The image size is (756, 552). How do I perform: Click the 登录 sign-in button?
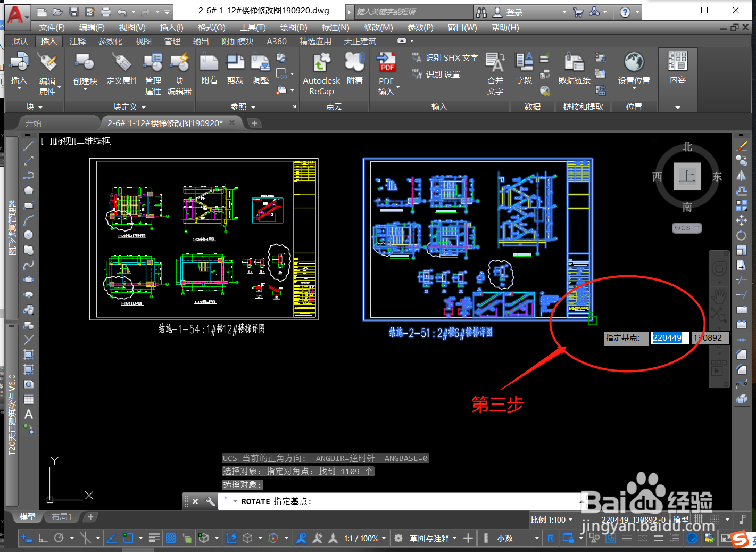(x=508, y=12)
